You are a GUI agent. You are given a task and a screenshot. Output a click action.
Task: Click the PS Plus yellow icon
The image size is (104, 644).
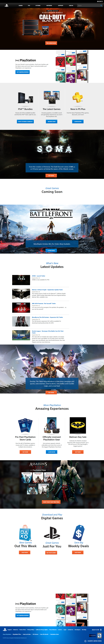pyautogui.click(x=78, y=98)
